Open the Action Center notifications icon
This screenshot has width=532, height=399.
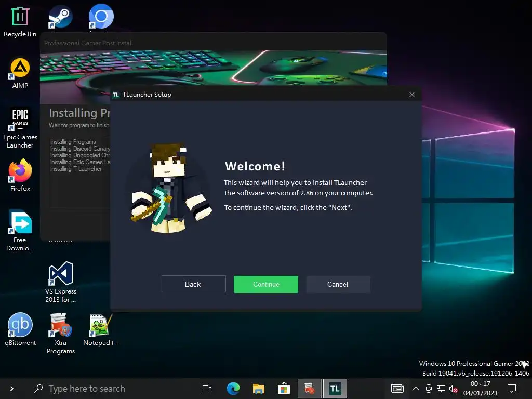[512, 389]
